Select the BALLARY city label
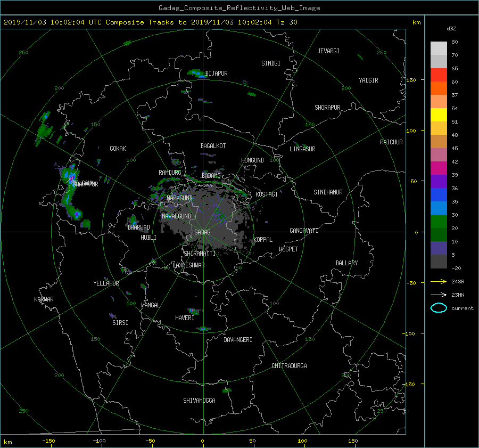Viewport: 479px width, 448px height. [346, 263]
